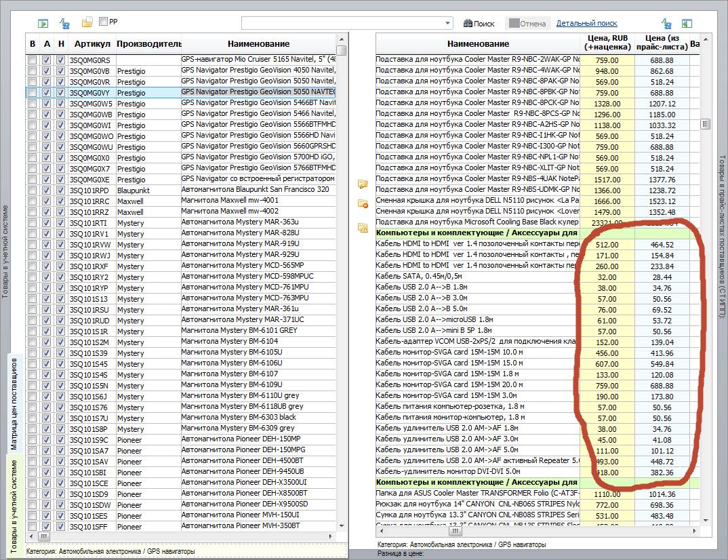Open the Детальный поиск link
The width and height of the screenshot is (728, 560).
click(586, 23)
